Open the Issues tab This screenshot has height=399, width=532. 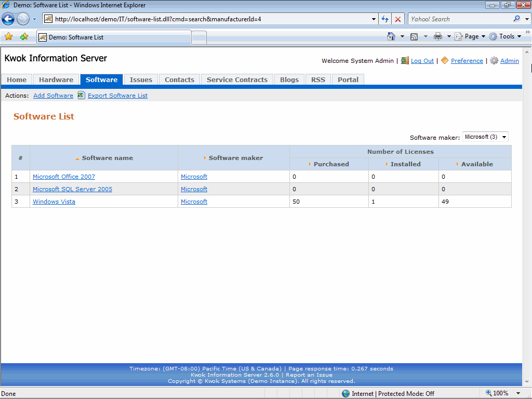[x=141, y=79]
